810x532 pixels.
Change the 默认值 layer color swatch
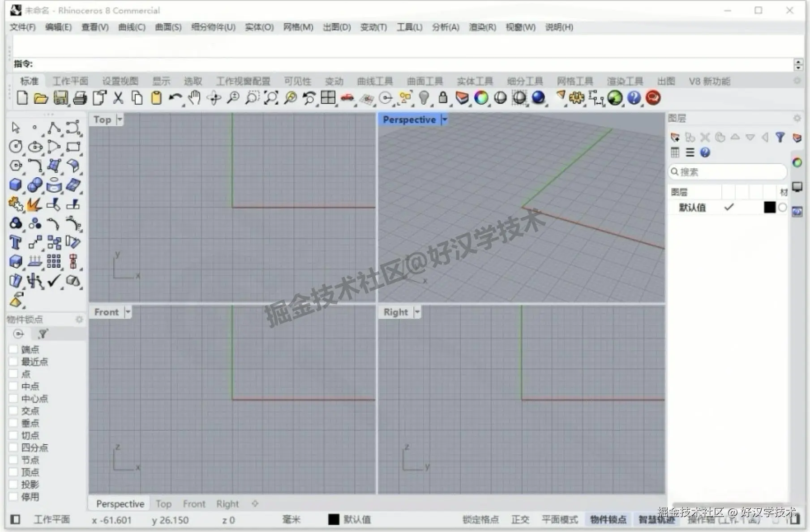click(x=769, y=207)
